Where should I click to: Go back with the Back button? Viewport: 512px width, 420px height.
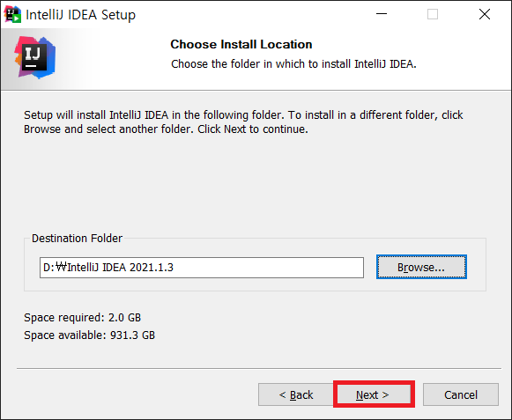click(x=295, y=394)
